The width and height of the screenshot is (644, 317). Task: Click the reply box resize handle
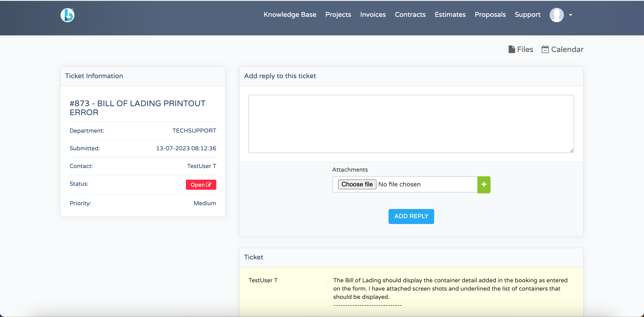(x=572, y=151)
